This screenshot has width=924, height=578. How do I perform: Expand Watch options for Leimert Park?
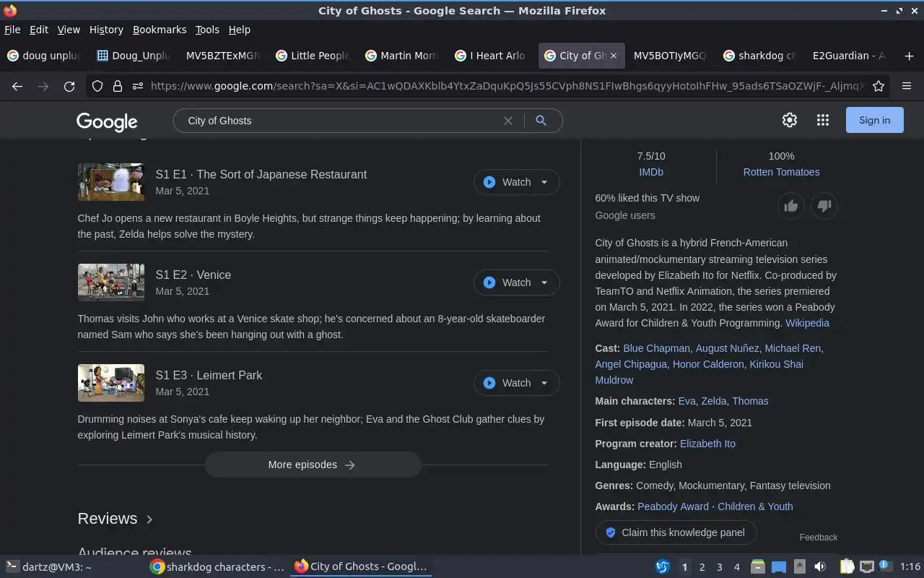[x=544, y=383]
